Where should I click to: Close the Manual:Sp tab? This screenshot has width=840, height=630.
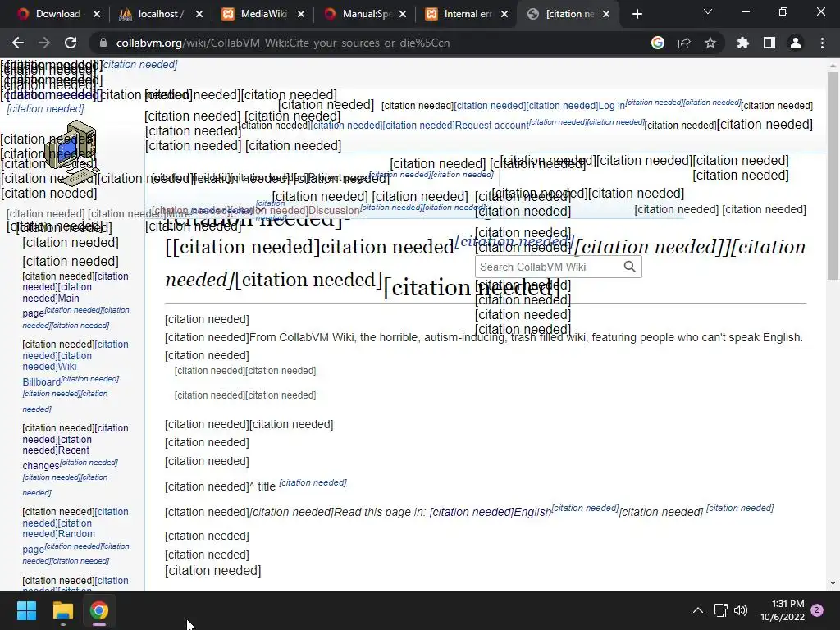[x=403, y=15]
